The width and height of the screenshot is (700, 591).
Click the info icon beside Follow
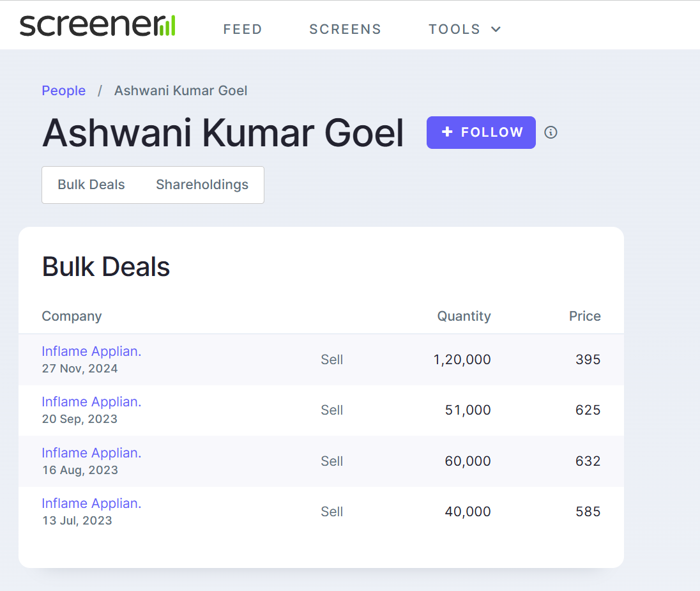551,132
